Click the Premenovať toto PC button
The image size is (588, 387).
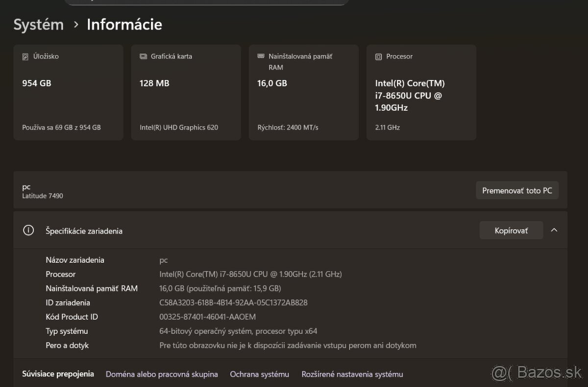[x=517, y=190]
